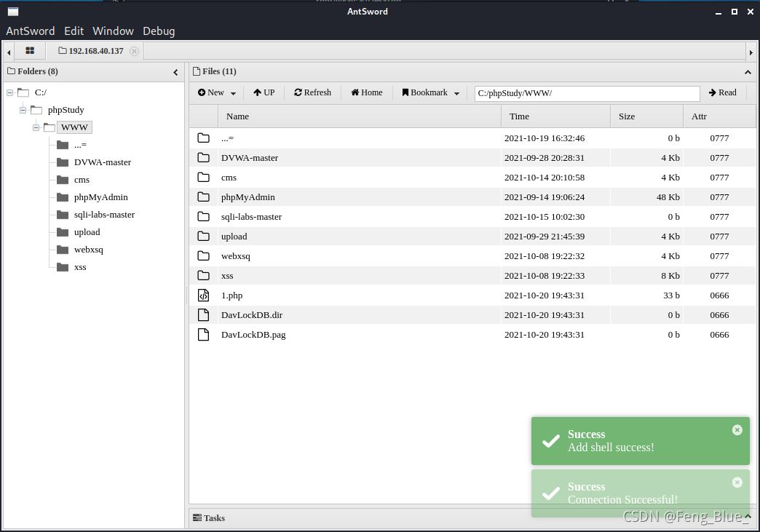This screenshot has height=532, width=760.
Task: Open the Bookmark dropdown
Action: tap(430, 92)
